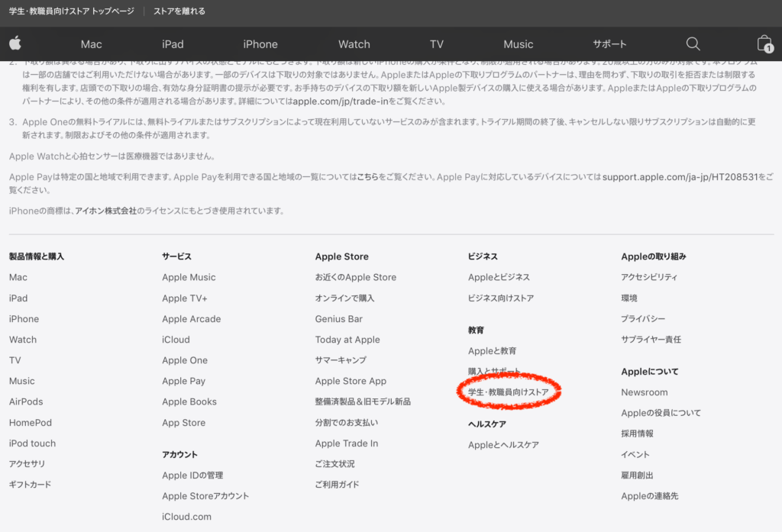This screenshot has height=532, width=782.
Task: Go to Apple Music under サービス
Action: click(x=189, y=277)
